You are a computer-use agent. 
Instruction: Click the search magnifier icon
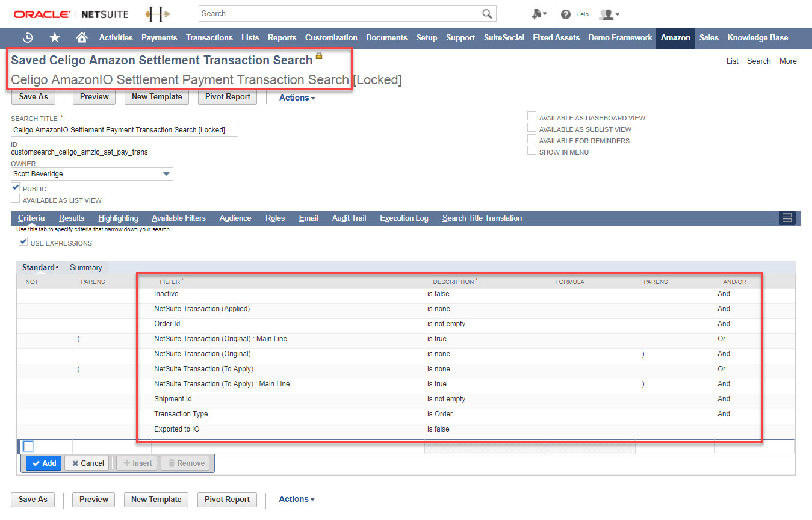coord(487,14)
